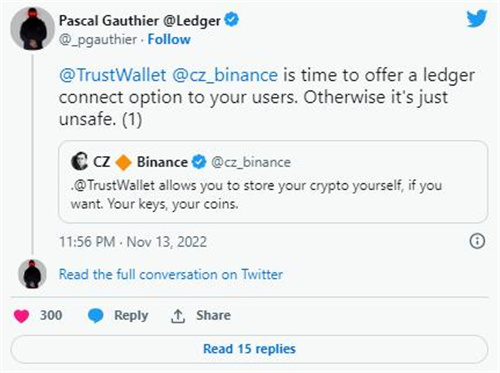Click CZ Binance verified badge
Image resolution: width=500 pixels, height=373 pixels.
tap(199, 162)
